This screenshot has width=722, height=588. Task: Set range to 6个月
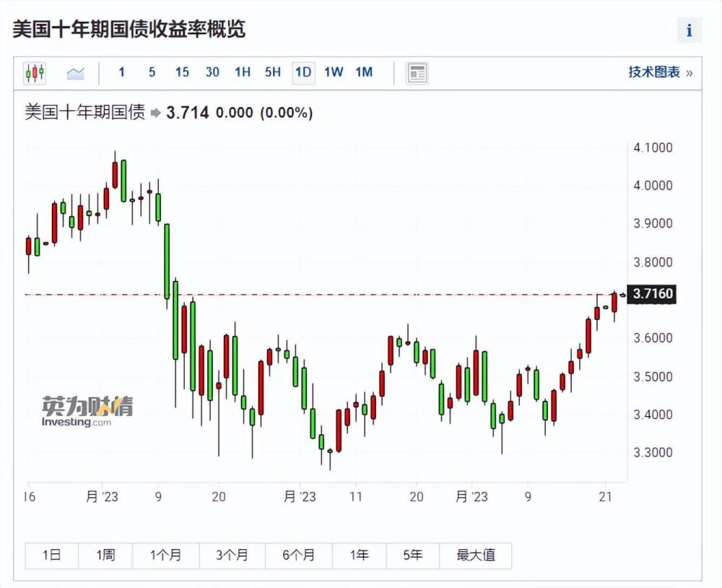[298, 555]
